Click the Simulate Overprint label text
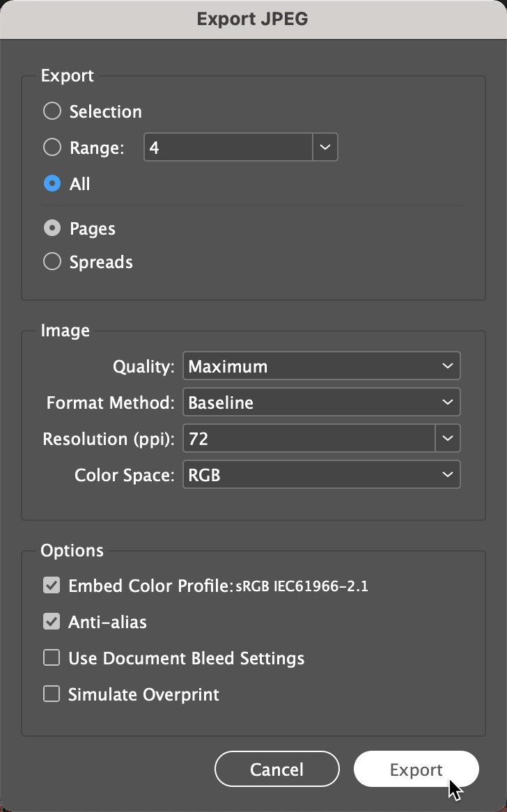 point(144,694)
